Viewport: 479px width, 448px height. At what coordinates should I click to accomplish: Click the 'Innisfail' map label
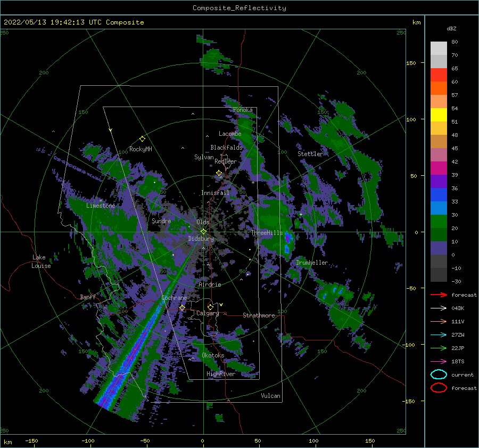tap(215, 193)
